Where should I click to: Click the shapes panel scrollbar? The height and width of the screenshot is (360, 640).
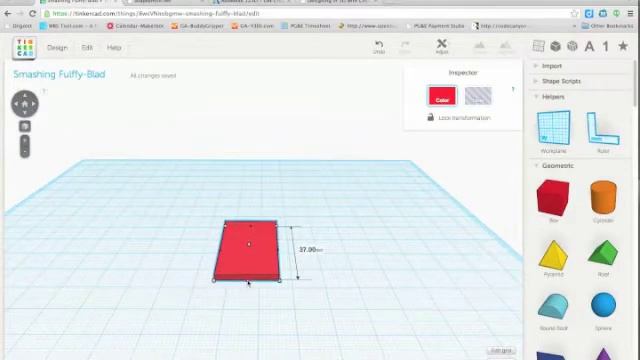click(x=635, y=84)
